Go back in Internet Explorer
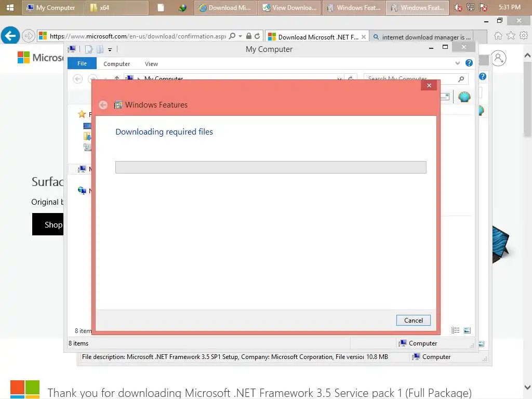Viewport: 532px width, 399px height. tap(10, 35)
